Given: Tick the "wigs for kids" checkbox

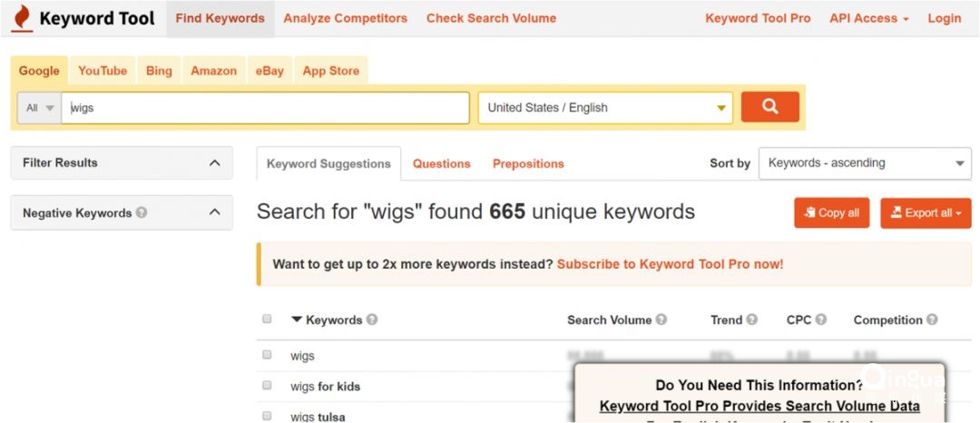Looking at the screenshot, I should (x=267, y=386).
